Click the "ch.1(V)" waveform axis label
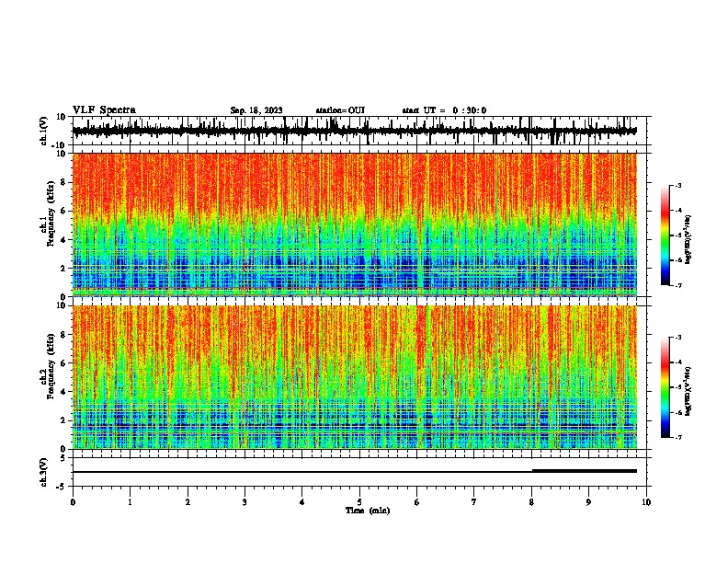 44,131
